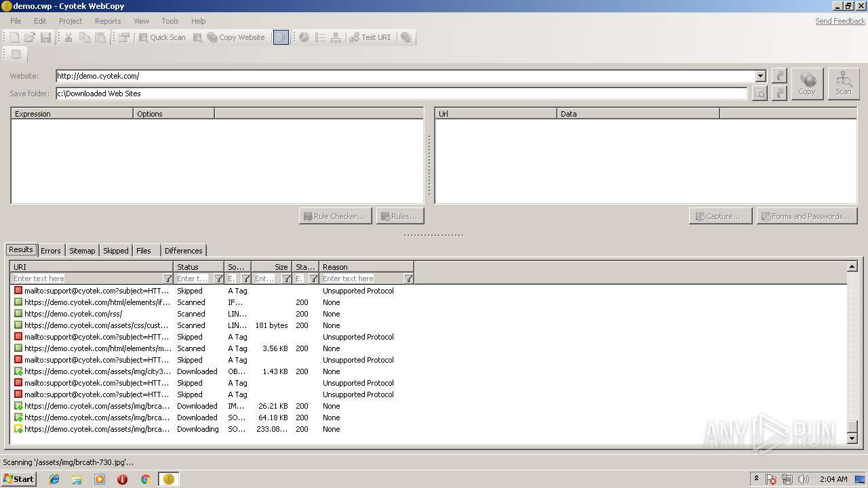The image size is (868, 488).
Task: Click the Send Feedback link
Action: (840, 21)
